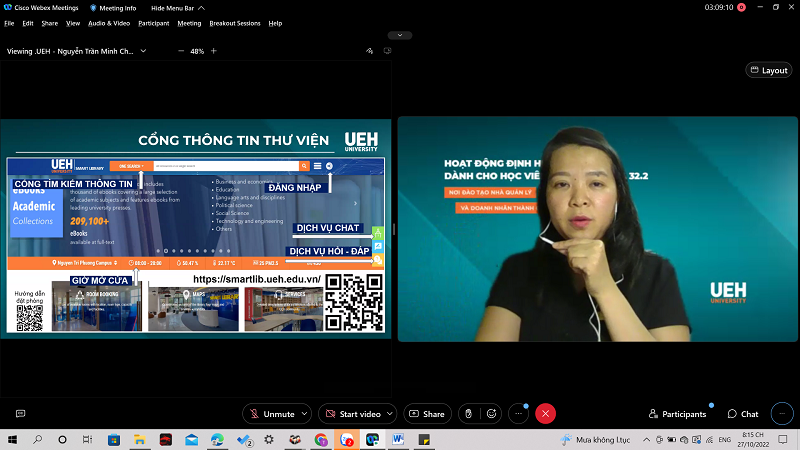The image size is (800, 450).
Task: Open panel options circle ellipsis at bottom right
Action: (782, 414)
